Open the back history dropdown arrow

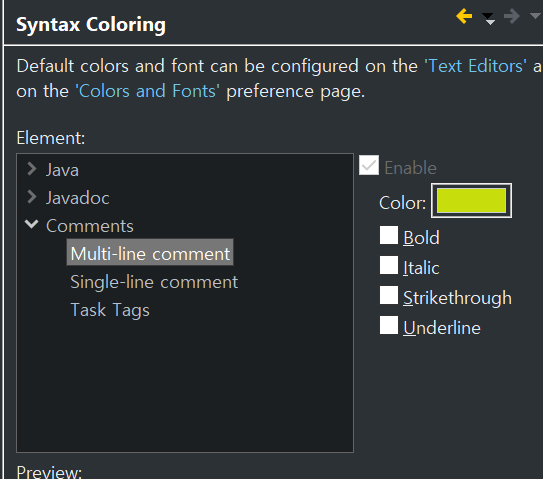[489, 18]
